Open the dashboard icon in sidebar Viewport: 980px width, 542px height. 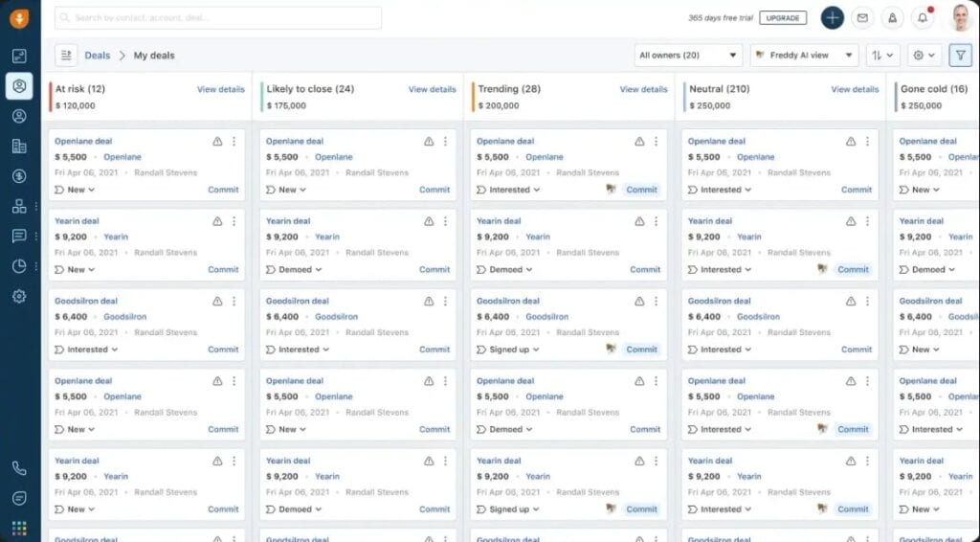(x=19, y=56)
